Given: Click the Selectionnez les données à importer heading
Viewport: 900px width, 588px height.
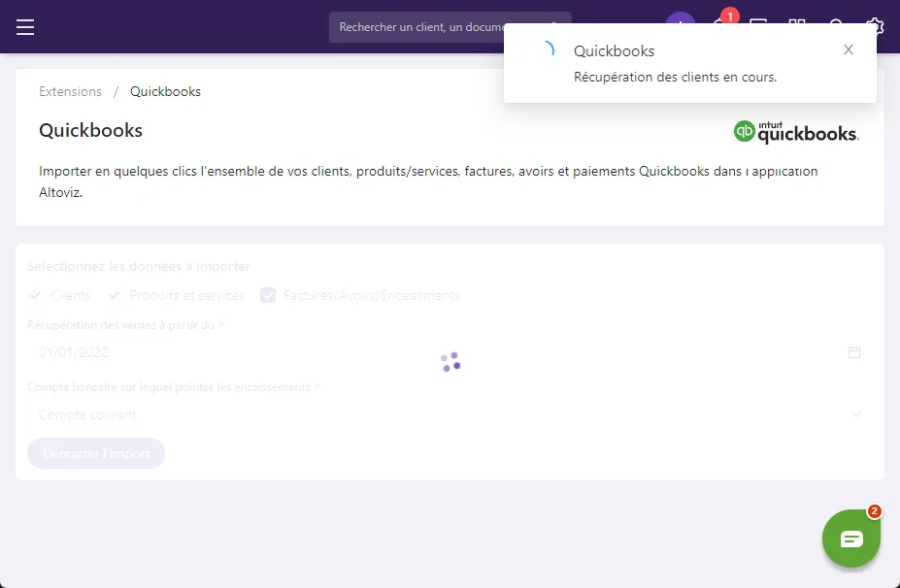Looking at the screenshot, I should click(x=139, y=266).
